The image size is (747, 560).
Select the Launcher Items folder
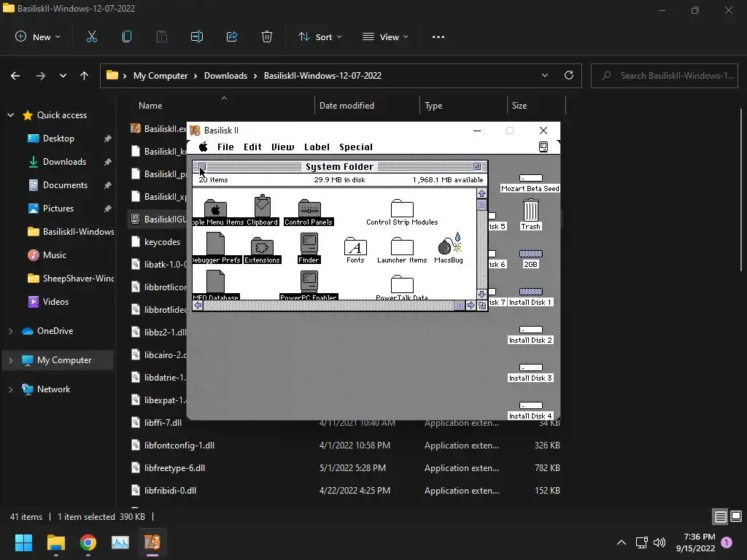[x=402, y=246]
